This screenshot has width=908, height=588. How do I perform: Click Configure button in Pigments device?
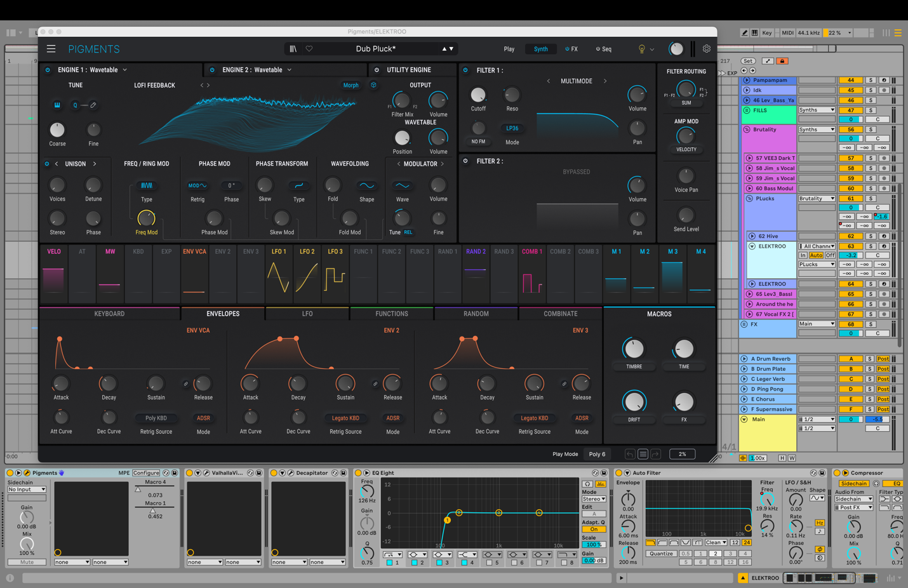[146, 473]
